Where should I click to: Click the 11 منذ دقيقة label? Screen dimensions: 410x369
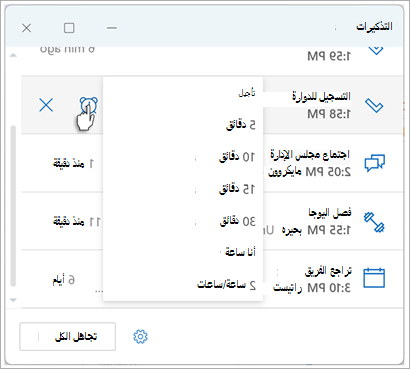(77, 222)
